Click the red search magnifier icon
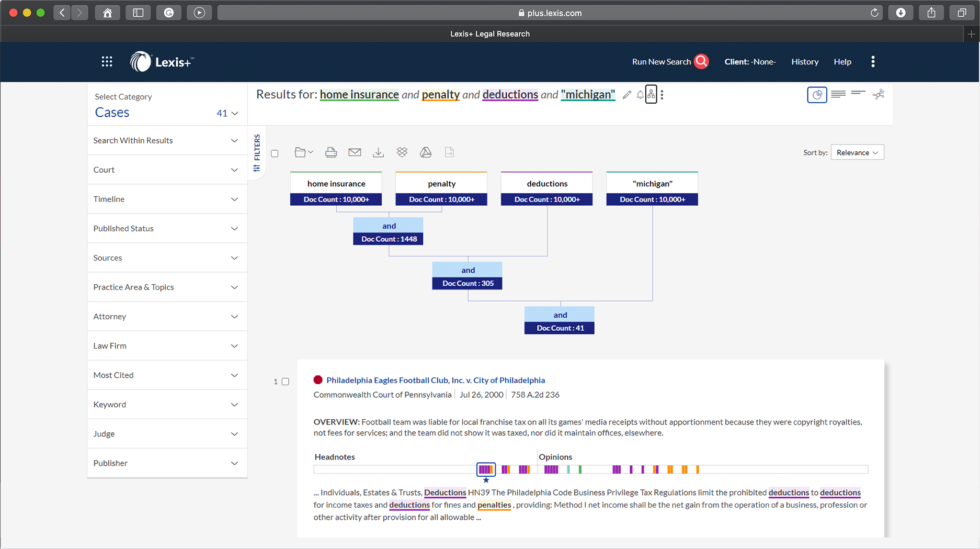The width and height of the screenshot is (980, 549). click(x=701, y=61)
